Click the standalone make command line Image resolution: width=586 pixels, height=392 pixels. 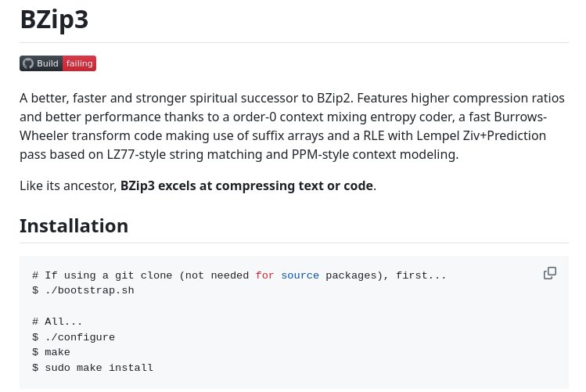pyautogui.click(x=51, y=352)
